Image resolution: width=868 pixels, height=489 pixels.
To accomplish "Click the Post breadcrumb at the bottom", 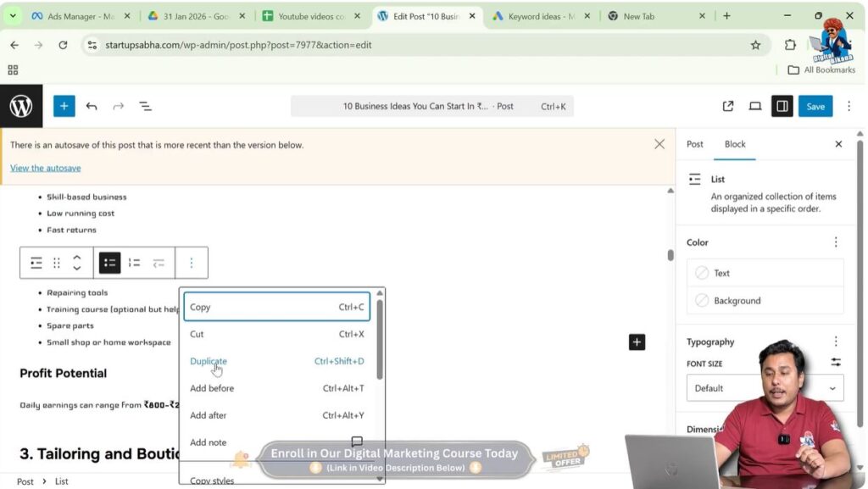I will pyautogui.click(x=25, y=481).
